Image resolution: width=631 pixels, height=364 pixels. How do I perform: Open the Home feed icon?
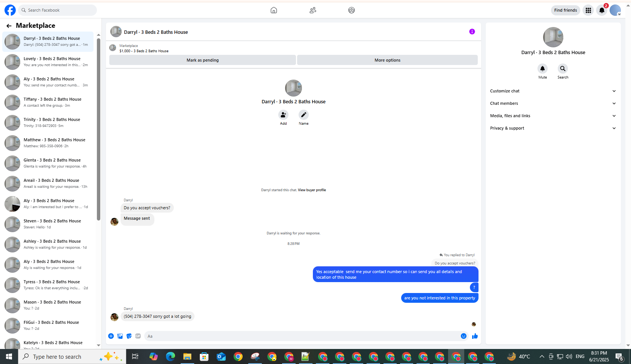point(274,10)
